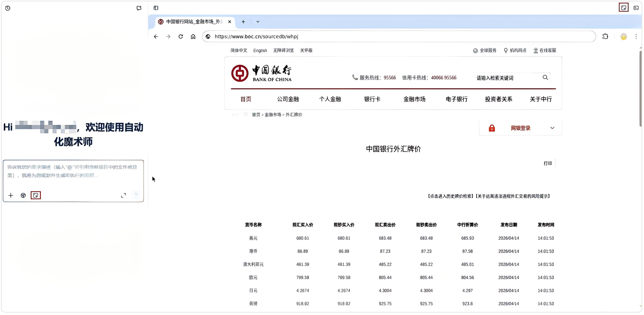This screenshot has width=644, height=315.
Task: Open the 关于中行 navigation tab
Action: [541, 99]
